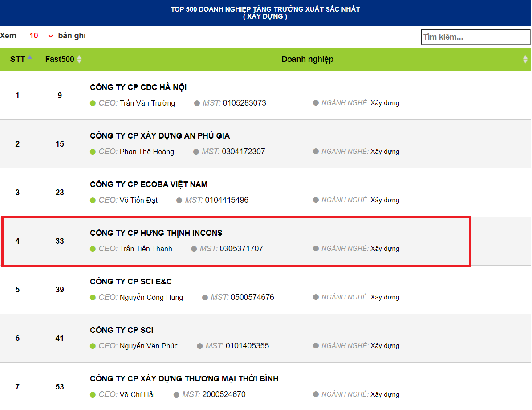Click the green dot beside CEO Phan Thế Hoàng
This screenshot has height=410, width=532.
click(93, 152)
